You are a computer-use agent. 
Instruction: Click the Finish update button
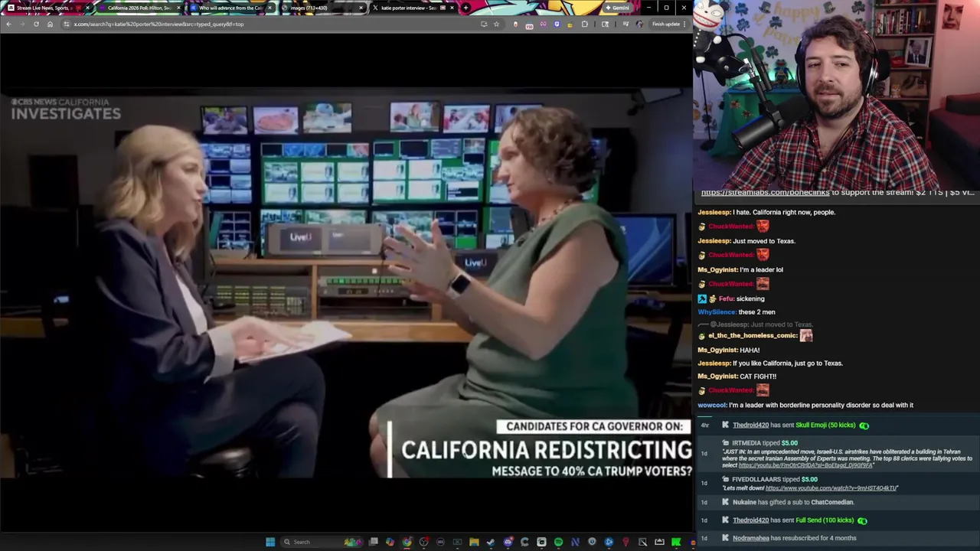pos(666,24)
